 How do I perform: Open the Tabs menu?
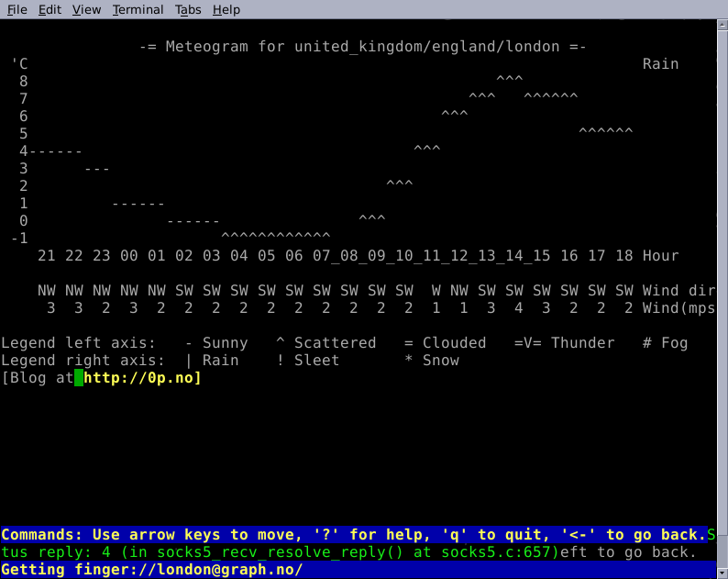(x=188, y=9)
